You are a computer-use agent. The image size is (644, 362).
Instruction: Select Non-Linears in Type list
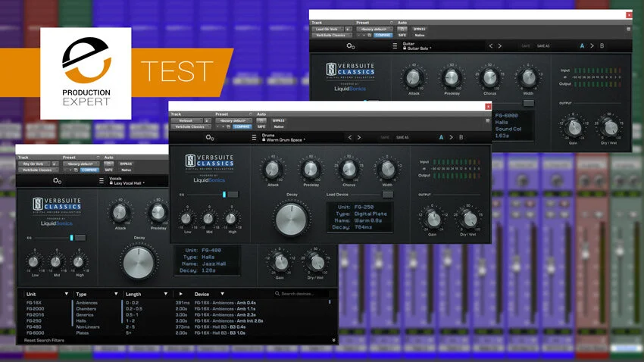[x=88, y=326]
